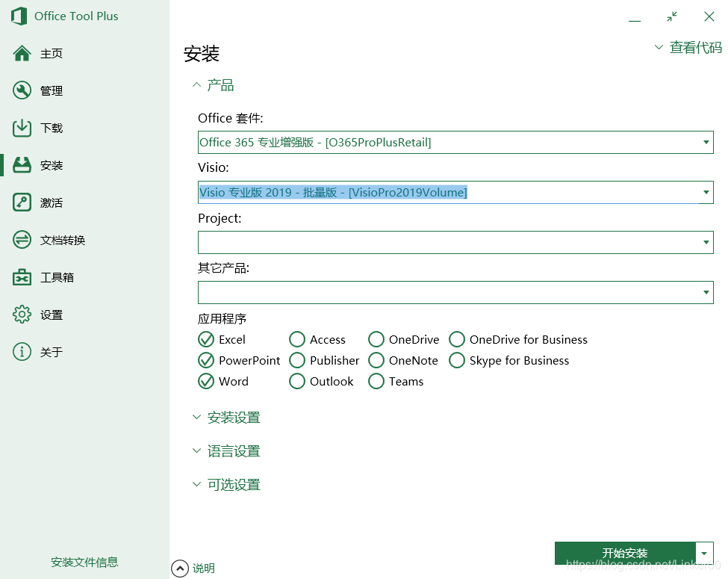Click the selected Visio 专业版 2019 text field

point(333,193)
